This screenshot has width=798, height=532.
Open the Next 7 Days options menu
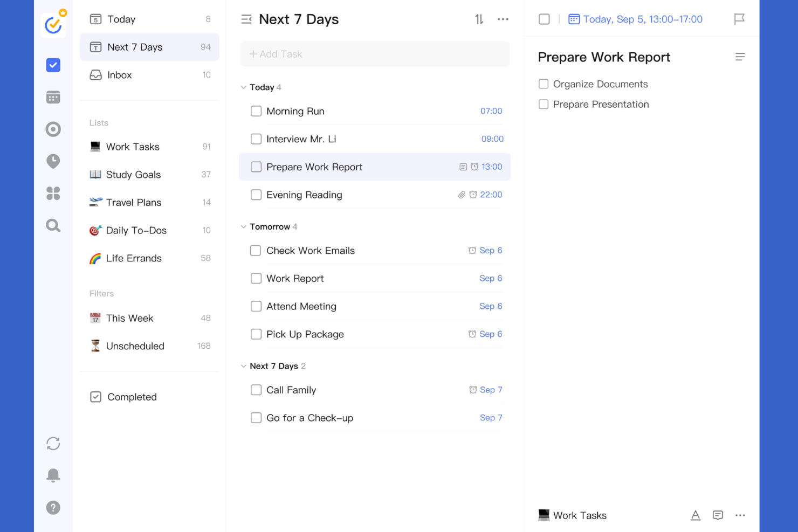click(x=503, y=19)
